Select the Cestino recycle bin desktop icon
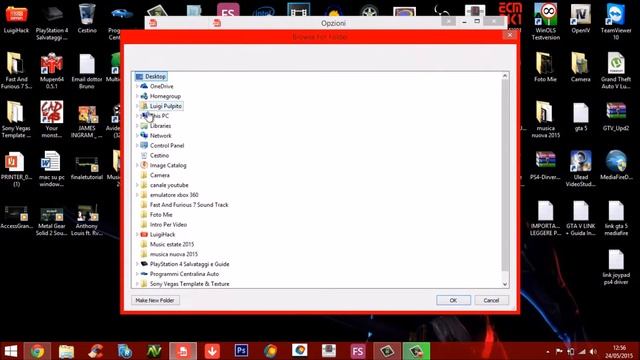This screenshot has height=360, width=640. 87,19
